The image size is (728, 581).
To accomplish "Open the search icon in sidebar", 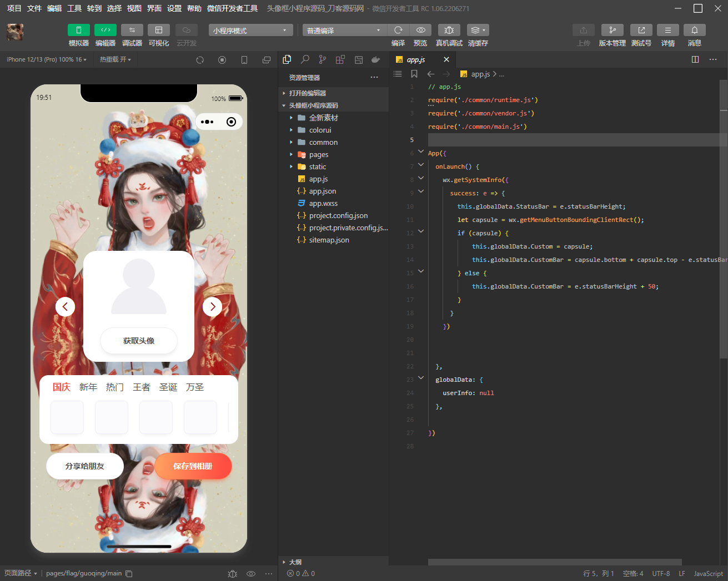I will 305,59.
